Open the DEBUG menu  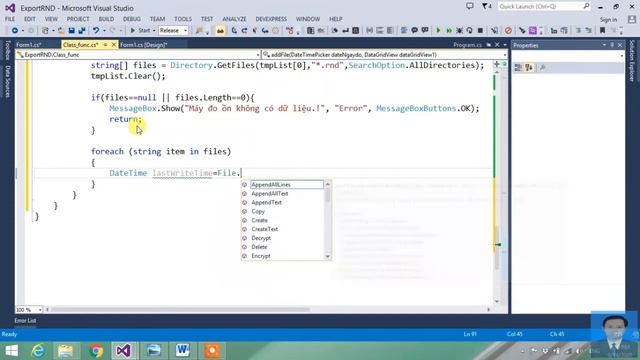[x=131, y=19]
